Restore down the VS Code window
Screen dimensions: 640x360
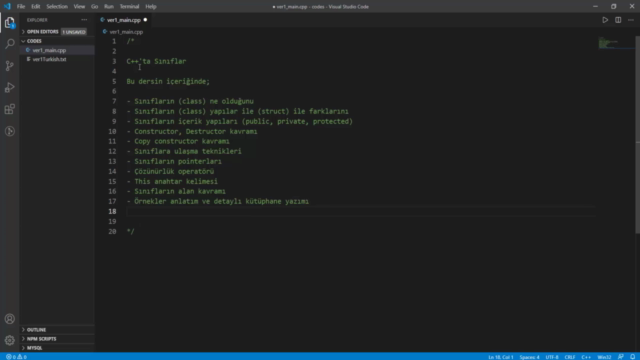613,7
